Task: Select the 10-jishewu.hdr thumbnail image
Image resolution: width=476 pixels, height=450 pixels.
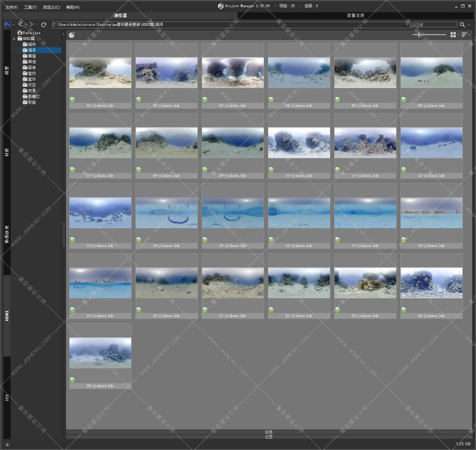Action: click(299, 143)
